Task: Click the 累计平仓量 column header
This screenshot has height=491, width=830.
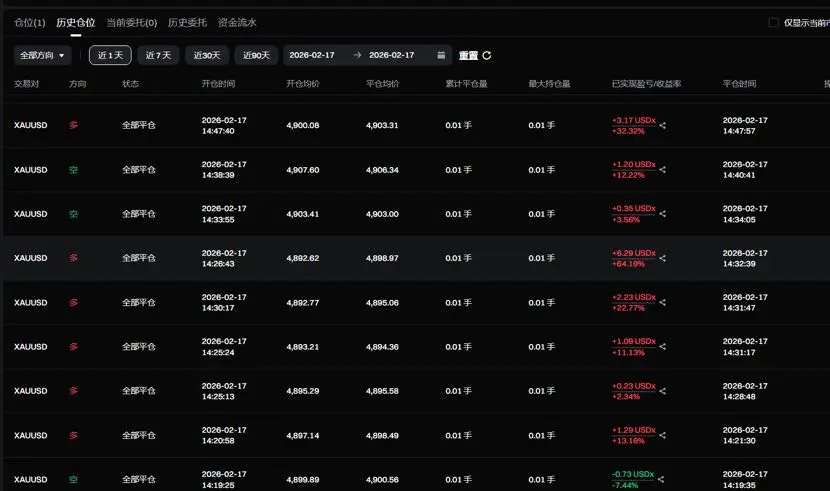Action: tap(466, 84)
